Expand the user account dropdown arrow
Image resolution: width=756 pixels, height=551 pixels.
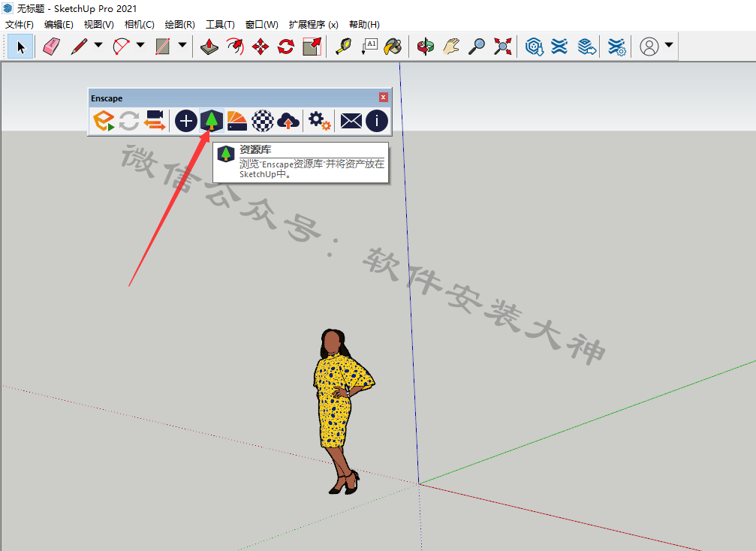(x=669, y=45)
